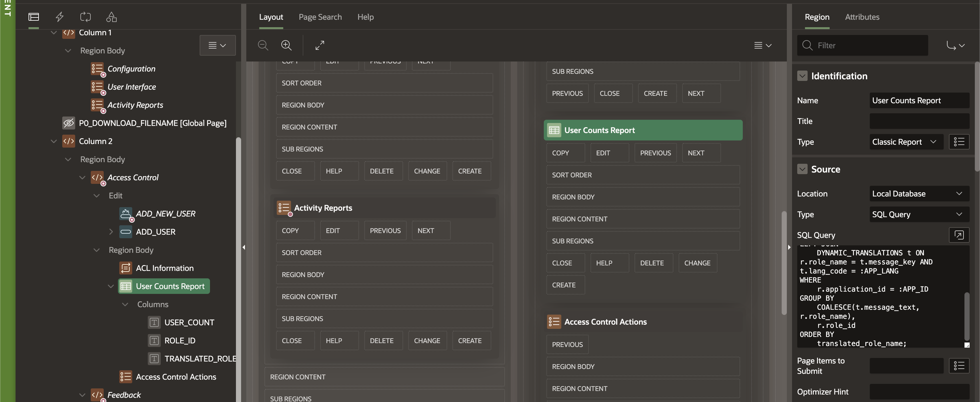Open the Type Classic Report dropdown
Viewport: 980px width, 402px height.
point(905,142)
